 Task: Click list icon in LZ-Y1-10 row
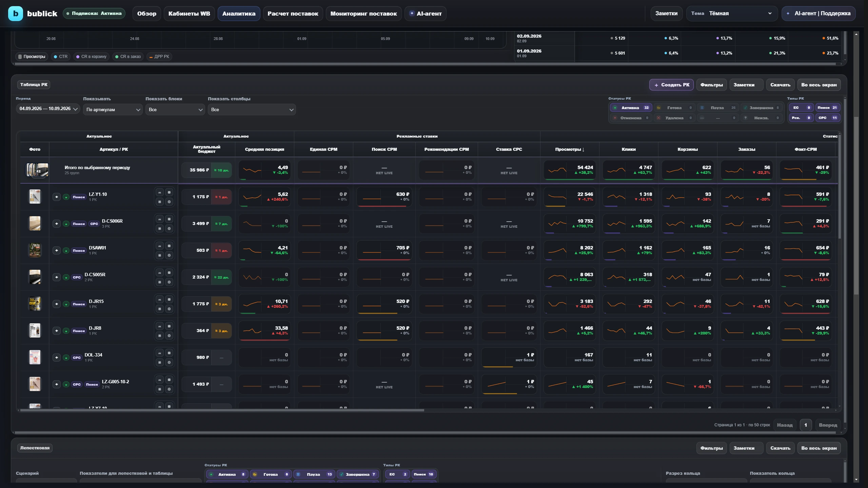[169, 192]
